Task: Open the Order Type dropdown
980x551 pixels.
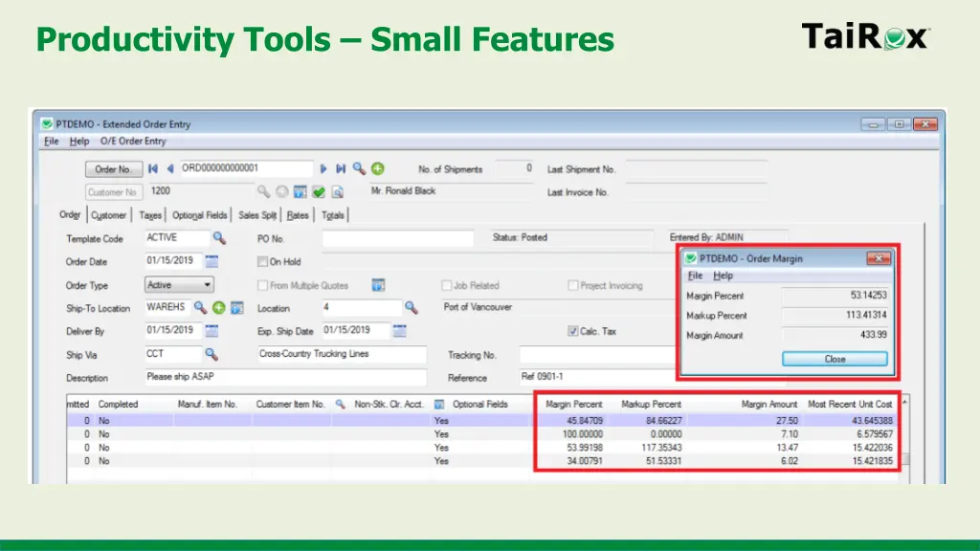Action: tap(179, 285)
